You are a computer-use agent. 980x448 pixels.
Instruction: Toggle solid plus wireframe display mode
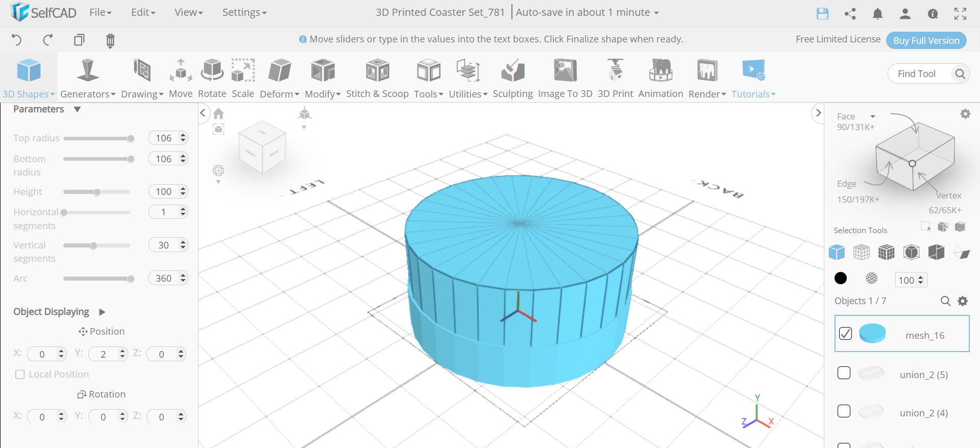[887, 252]
